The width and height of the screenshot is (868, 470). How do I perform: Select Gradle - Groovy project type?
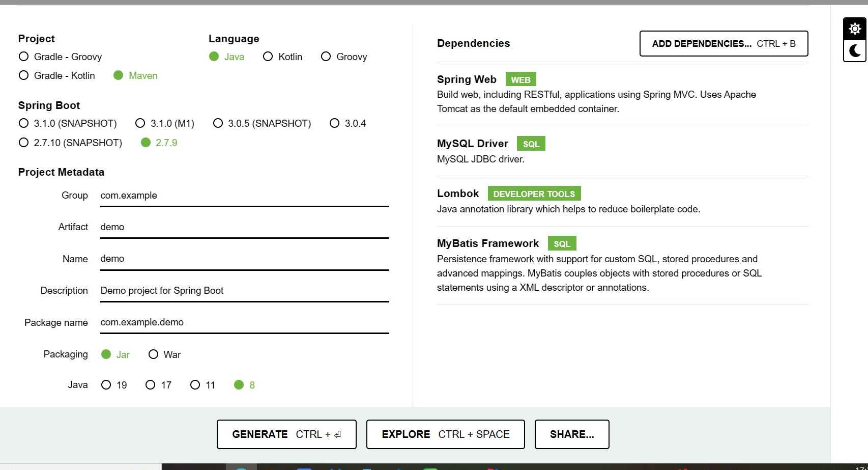(60, 57)
